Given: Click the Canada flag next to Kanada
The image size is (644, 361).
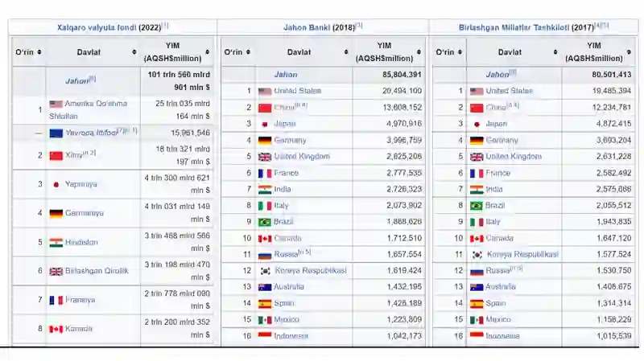Looking at the screenshot, I should [x=56, y=329].
